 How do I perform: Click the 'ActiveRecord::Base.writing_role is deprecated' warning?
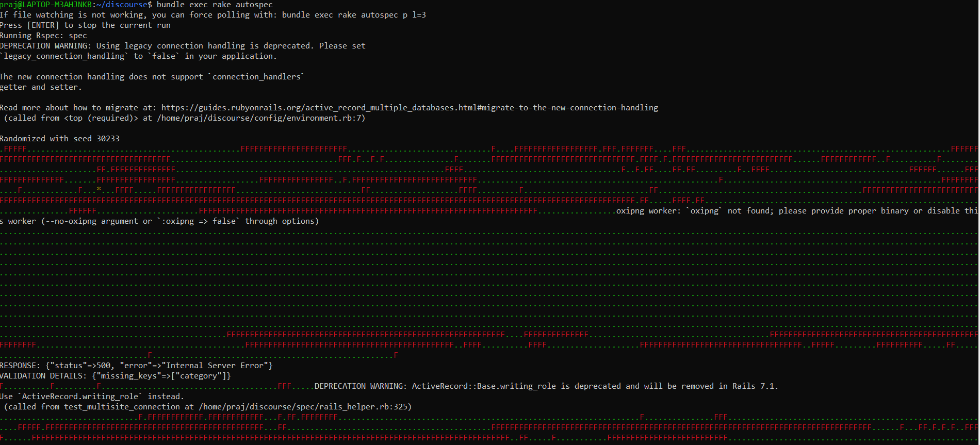pos(546,386)
